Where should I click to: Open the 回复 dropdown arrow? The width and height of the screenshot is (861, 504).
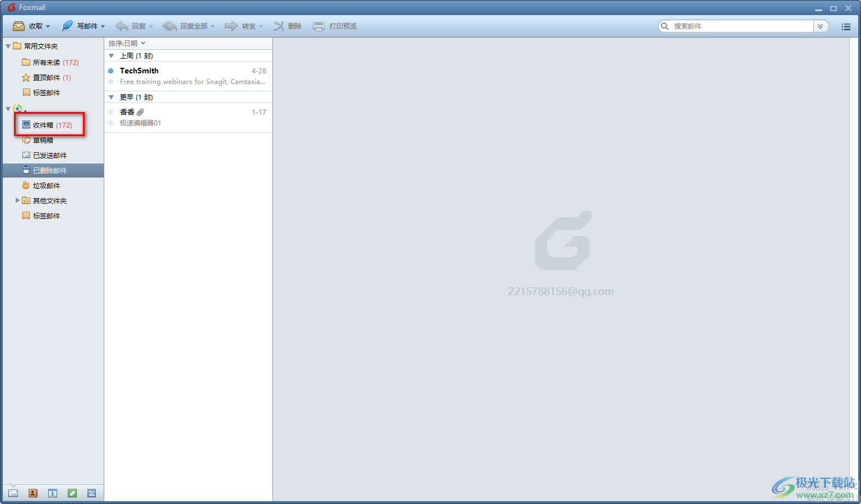click(151, 27)
